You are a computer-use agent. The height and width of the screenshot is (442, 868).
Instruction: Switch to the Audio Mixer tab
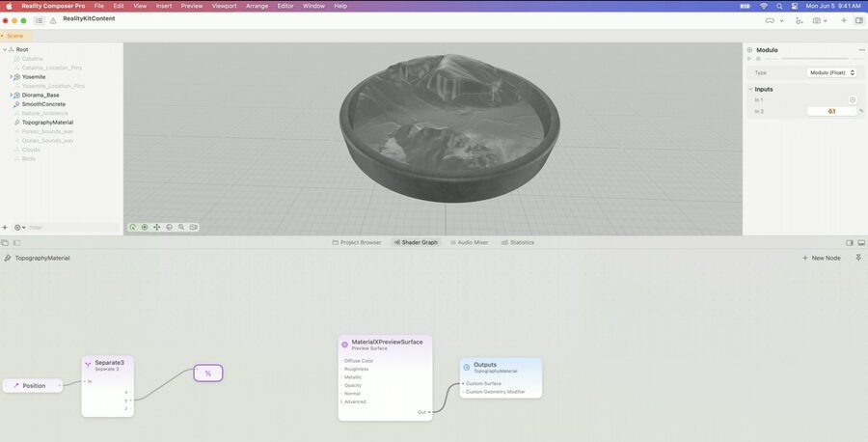click(469, 242)
